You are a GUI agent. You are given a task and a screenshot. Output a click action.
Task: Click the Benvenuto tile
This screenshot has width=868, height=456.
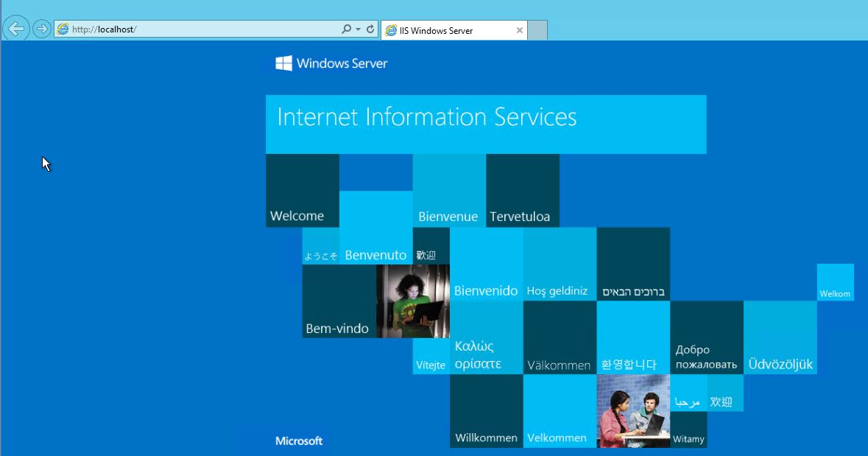[x=376, y=228]
